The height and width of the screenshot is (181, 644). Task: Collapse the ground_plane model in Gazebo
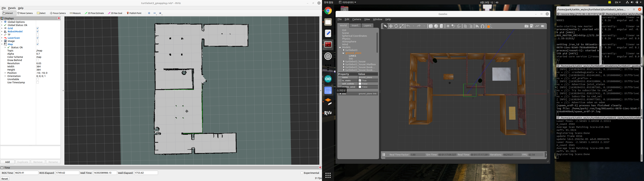(343, 53)
